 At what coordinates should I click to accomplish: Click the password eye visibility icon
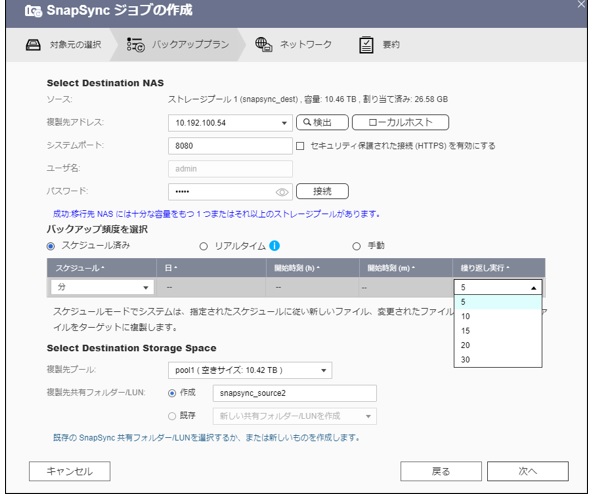coord(282,190)
